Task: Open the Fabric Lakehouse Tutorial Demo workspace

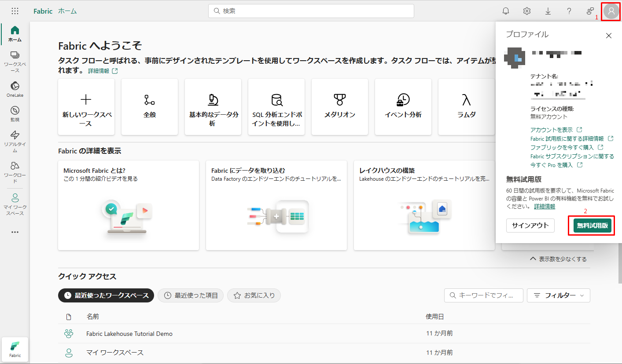Action: coord(129,334)
